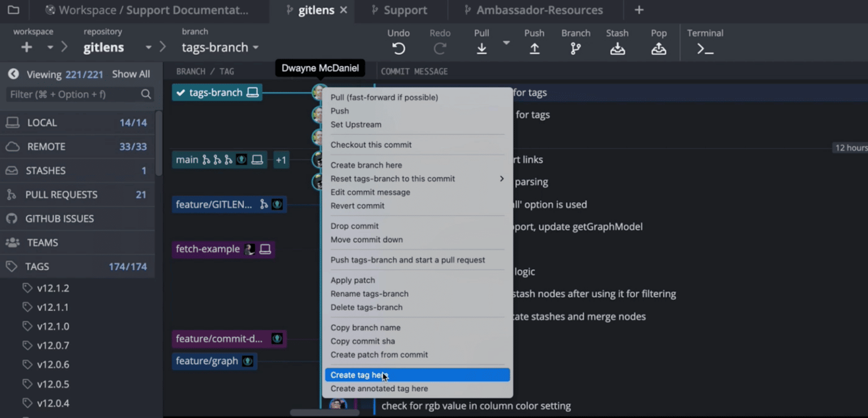Screen dimensions: 868x418
Task: Click the Undo toolbar icon
Action: (x=398, y=49)
